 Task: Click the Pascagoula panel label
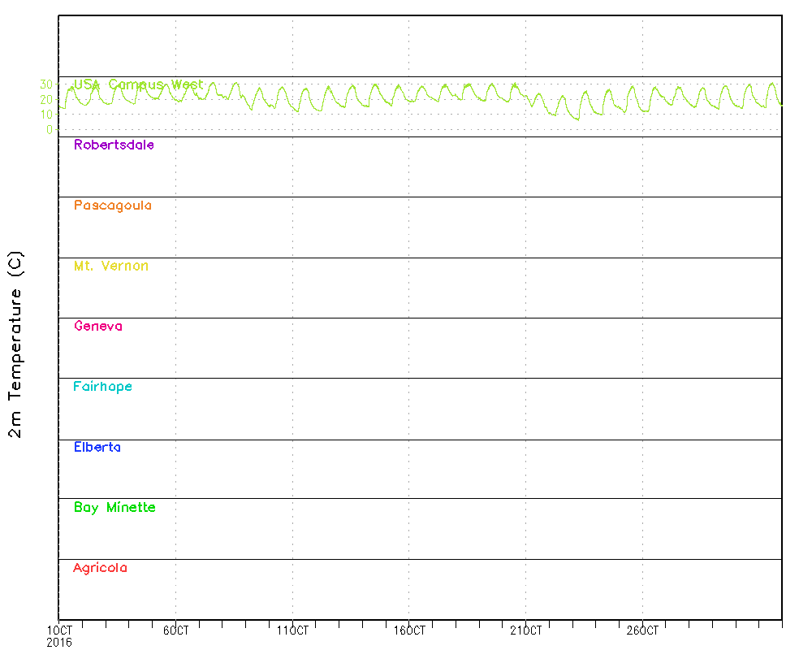click(x=112, y=206)
